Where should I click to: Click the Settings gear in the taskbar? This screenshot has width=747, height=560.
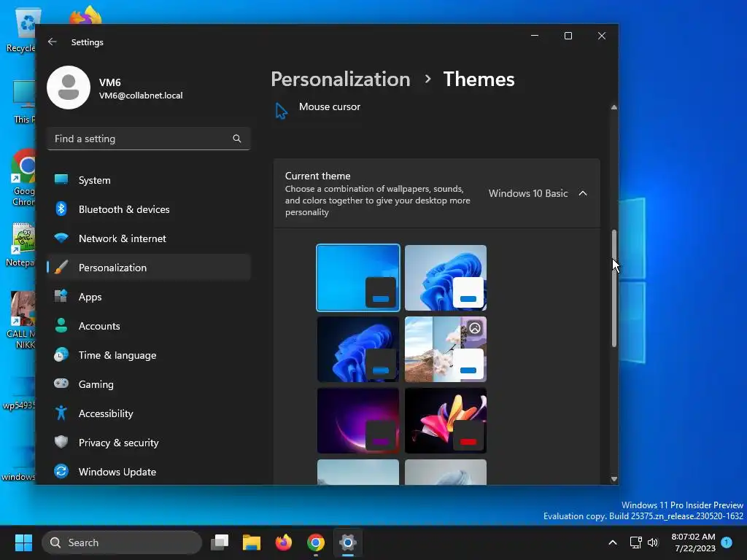pos(348,542)
